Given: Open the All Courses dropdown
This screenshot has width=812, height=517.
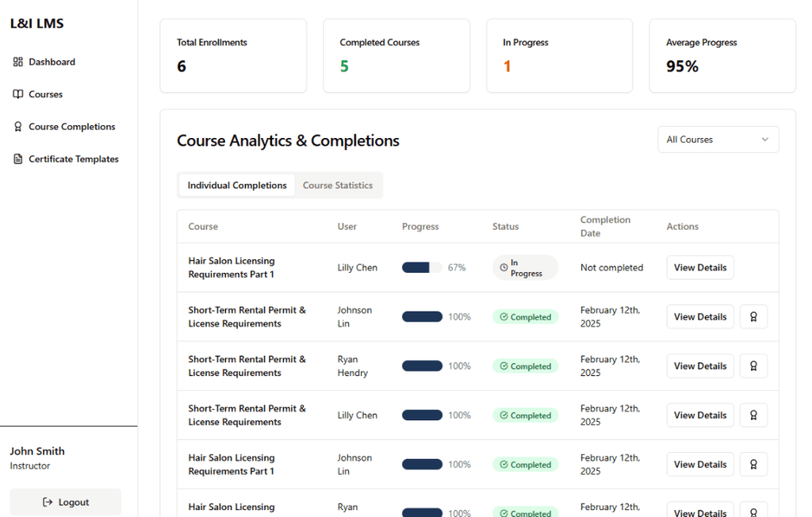Looking at the screenshot, I should click(718, 139).
